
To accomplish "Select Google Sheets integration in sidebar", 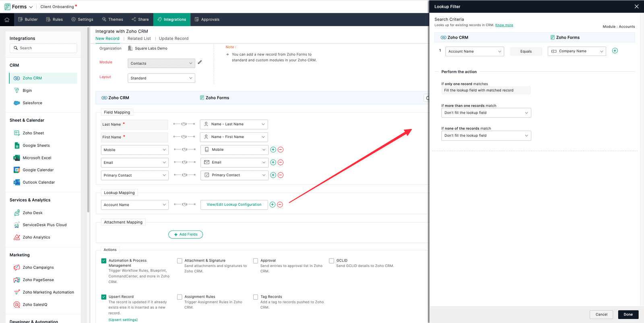I will pos(36,146).
